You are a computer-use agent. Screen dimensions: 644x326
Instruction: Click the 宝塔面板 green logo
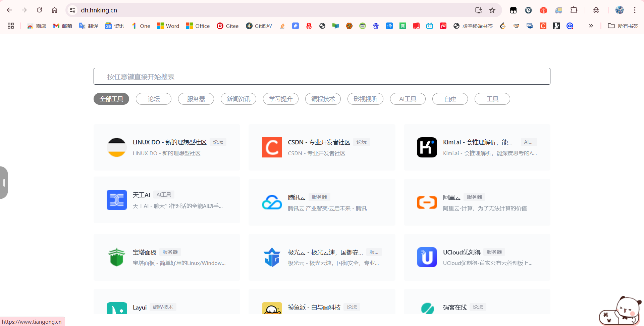117,257
